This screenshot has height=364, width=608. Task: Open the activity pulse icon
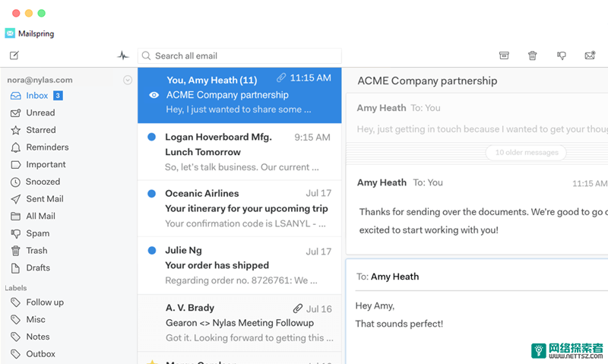[x=123, y=55]
